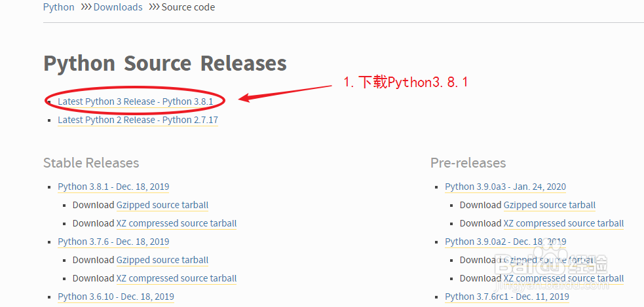The width and height of the screenshot is (644, 307).
Task: Open Python 3.7.6 - Dec. 18, 2019 release
Action: click(x=113, y=242)
